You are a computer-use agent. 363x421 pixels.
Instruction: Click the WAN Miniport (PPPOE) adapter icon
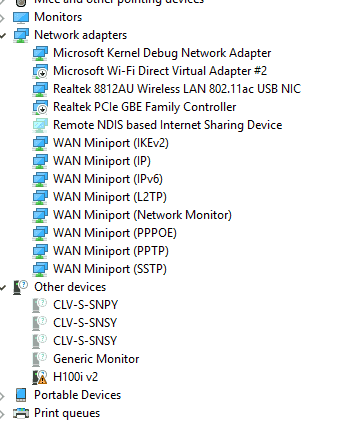[40, 233]
